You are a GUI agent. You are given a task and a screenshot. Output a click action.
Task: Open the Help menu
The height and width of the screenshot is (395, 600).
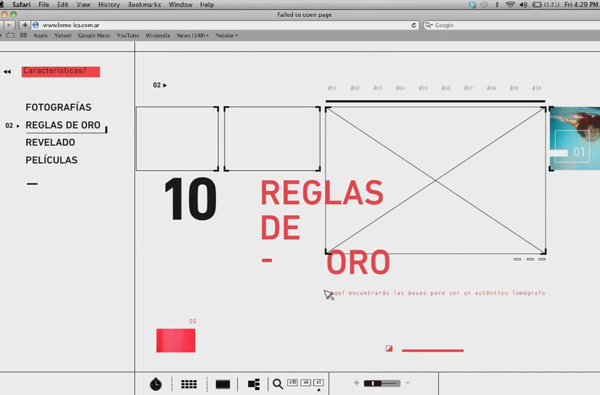(207, 5)
